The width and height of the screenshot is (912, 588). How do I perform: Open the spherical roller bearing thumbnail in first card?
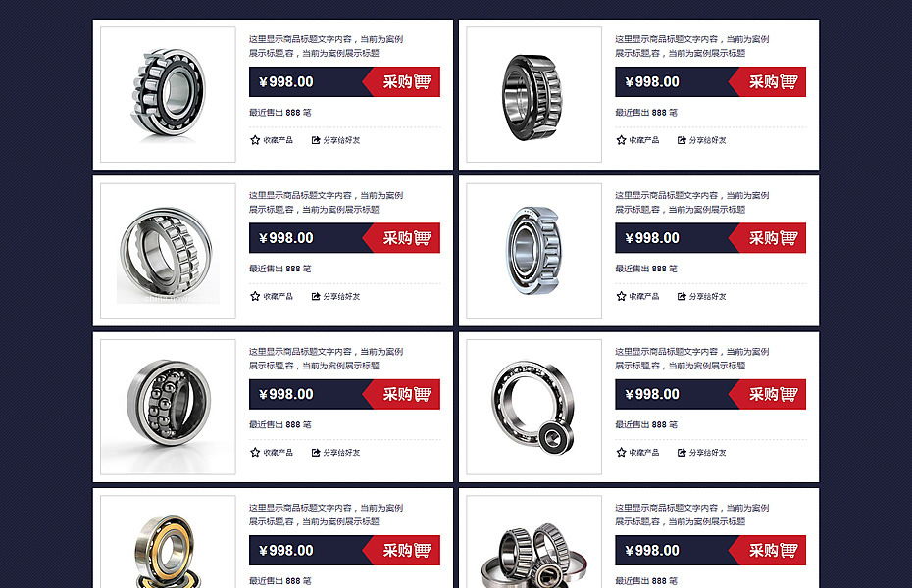coord(168,95)
